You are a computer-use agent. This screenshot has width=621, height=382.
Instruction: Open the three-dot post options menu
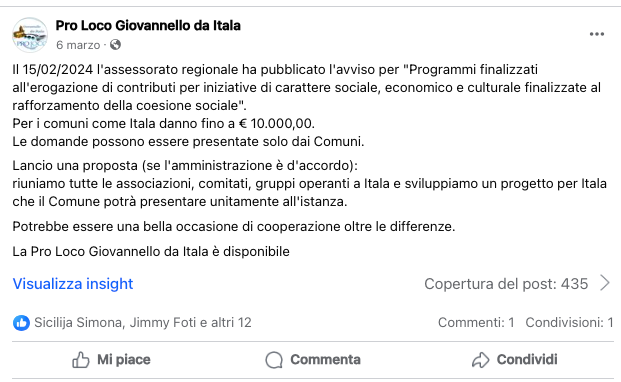click(596, 34)
